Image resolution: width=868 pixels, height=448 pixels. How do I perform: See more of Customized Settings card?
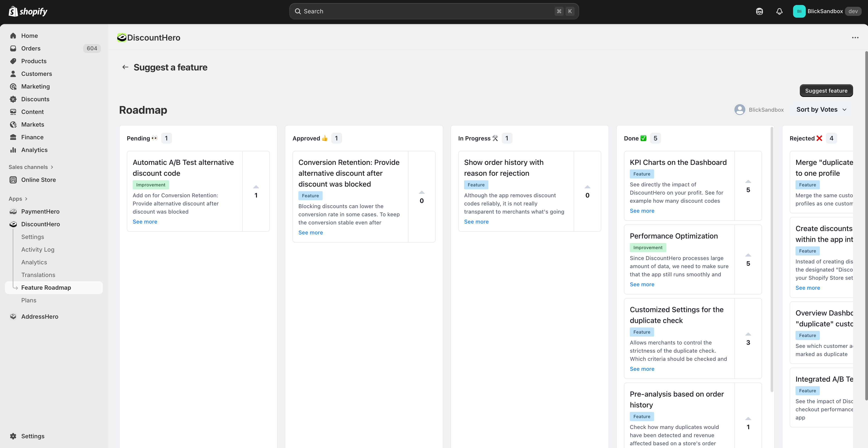pyautogui.click(x=642, y=369)
